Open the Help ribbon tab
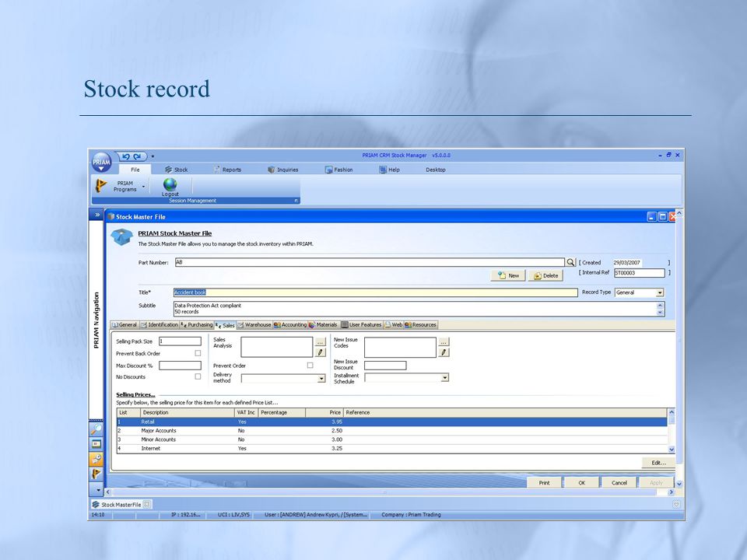This screenshot has width=747, height=560. click(x=389, y=170)
